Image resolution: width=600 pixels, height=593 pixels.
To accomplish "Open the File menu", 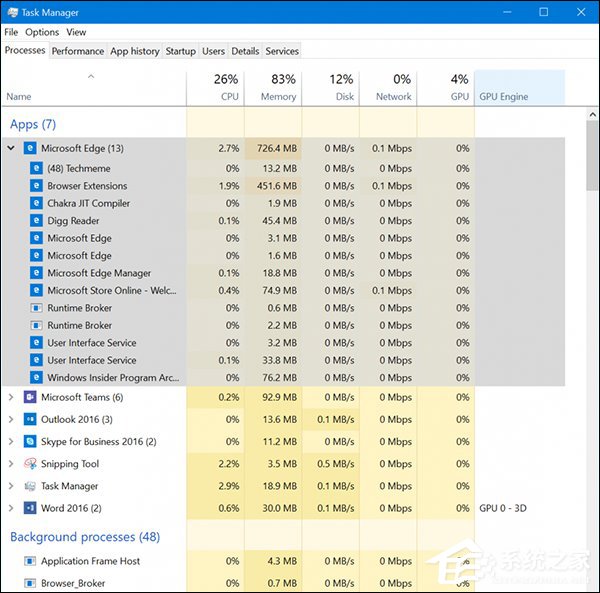I will tap(11, 32).
